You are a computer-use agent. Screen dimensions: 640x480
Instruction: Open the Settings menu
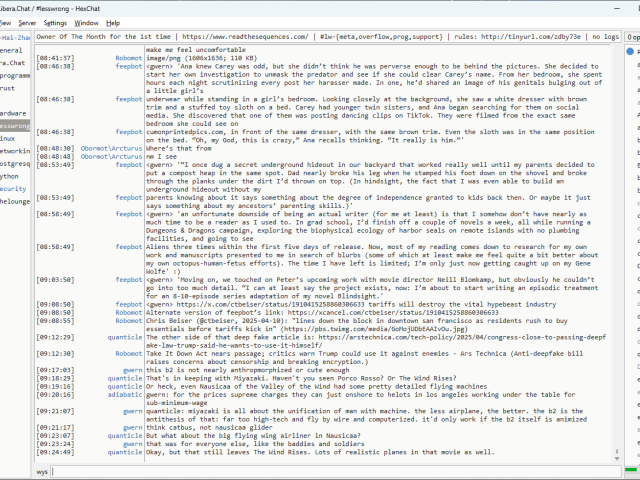(55, 22)
